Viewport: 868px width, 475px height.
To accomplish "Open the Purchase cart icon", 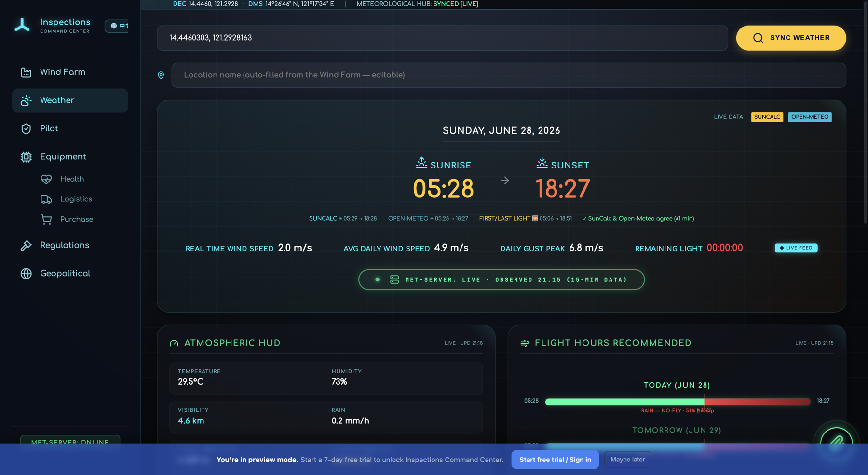I will click(x=46, y=220).
